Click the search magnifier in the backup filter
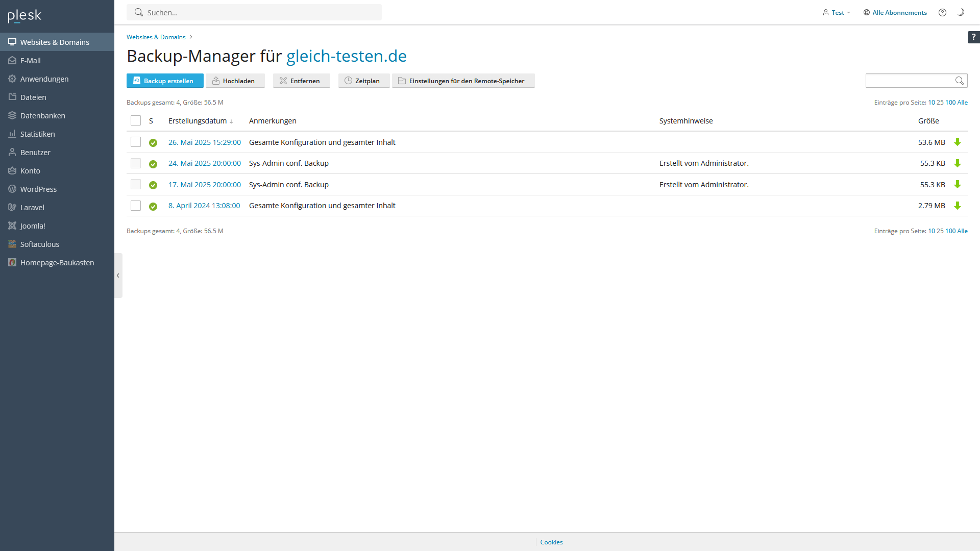This screenshot has width=980, height=551. pyautogui.click(x=959, y=80)
